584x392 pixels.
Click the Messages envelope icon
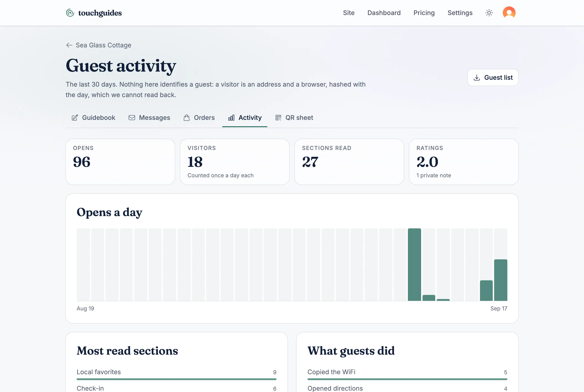coord(132,118)
